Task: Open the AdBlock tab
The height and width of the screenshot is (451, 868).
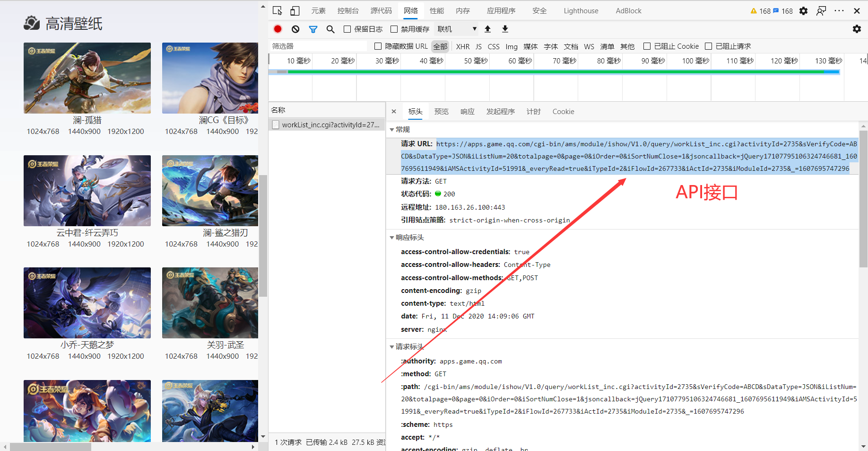Action: pyautogui.click(x=628, y=10)
